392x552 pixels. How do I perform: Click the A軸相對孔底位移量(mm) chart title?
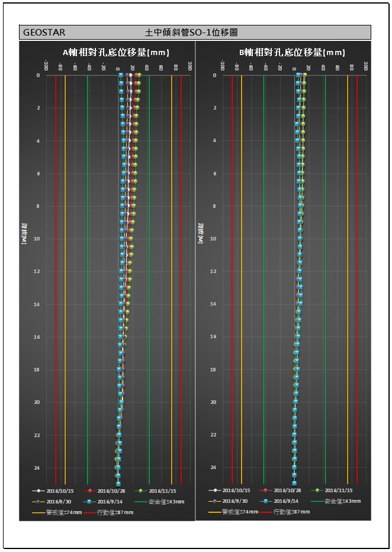pyautogui.click(x=108, y=53)
